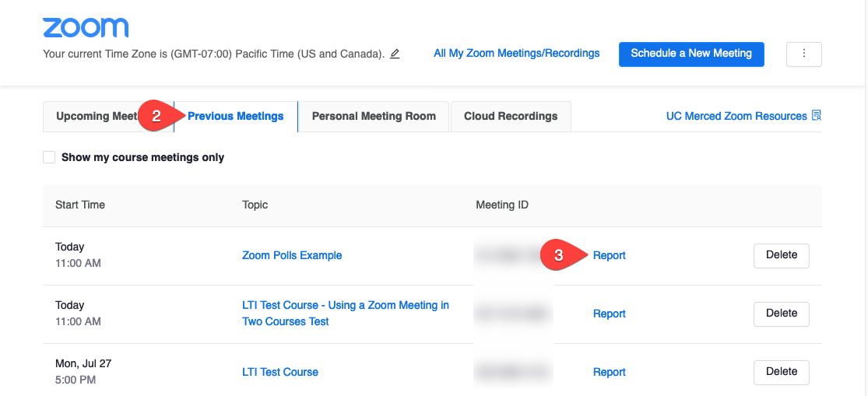The width and height of the screenshot is (868, 396).
Task: Enable Show my course meetings only checkbox
Action: pyautogui.click(x=49, y=157)
